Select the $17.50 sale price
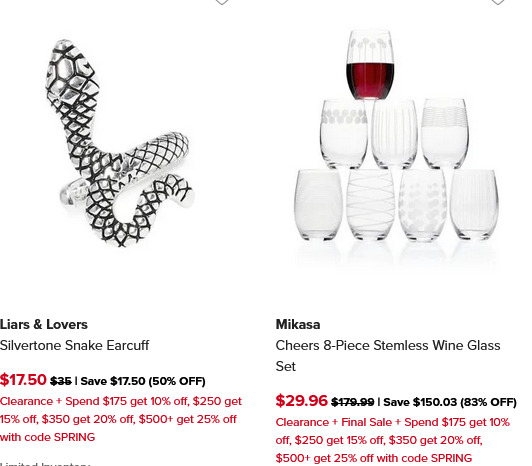 (x=23, y=379)
